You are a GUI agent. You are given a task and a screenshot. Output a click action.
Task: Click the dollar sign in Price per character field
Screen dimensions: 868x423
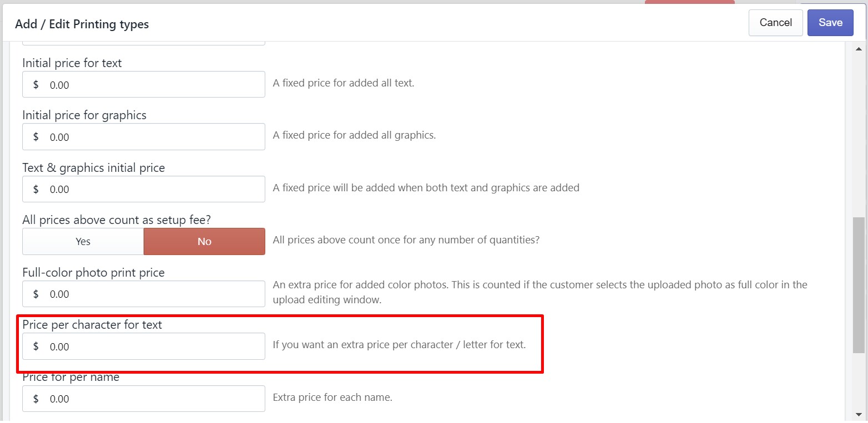tap(36, 346)
